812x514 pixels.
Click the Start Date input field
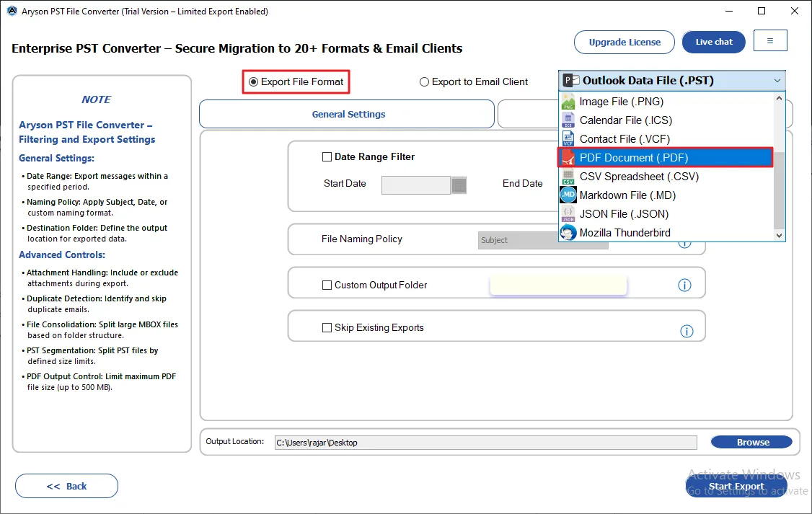[x=416, y=185]
